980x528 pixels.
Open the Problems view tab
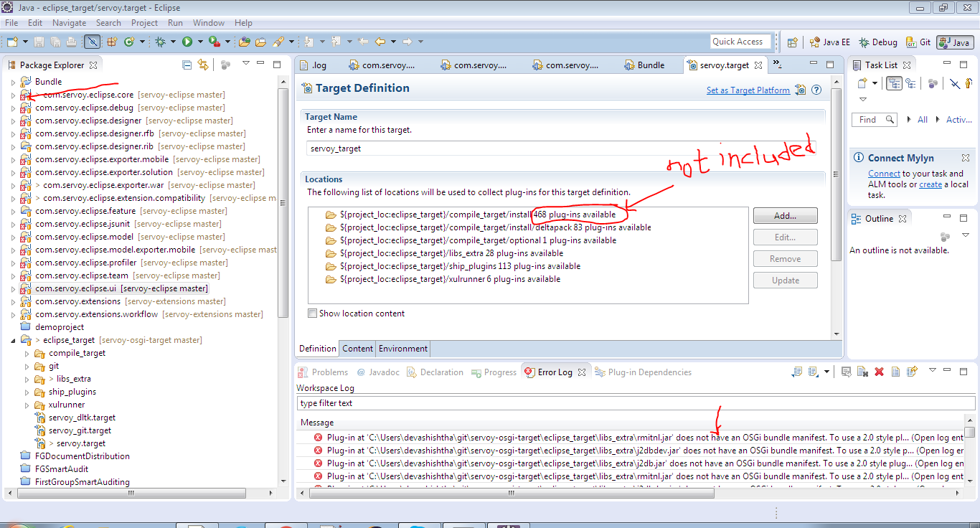[x=324, y=372]
